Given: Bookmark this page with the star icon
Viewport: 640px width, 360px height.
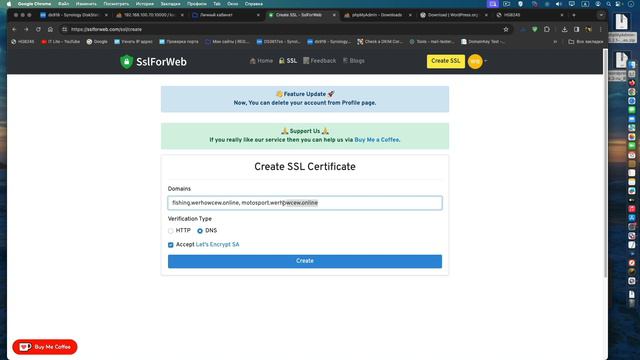Looking at the screenshot, I should pyautogui.click(x=506, y=29).
